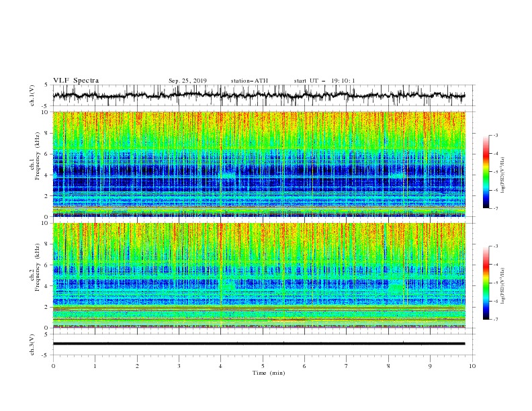532x411 pixels.
Task: Click the "ch.3(V)" waveform axis label
Action: click(x=32, y=345)
